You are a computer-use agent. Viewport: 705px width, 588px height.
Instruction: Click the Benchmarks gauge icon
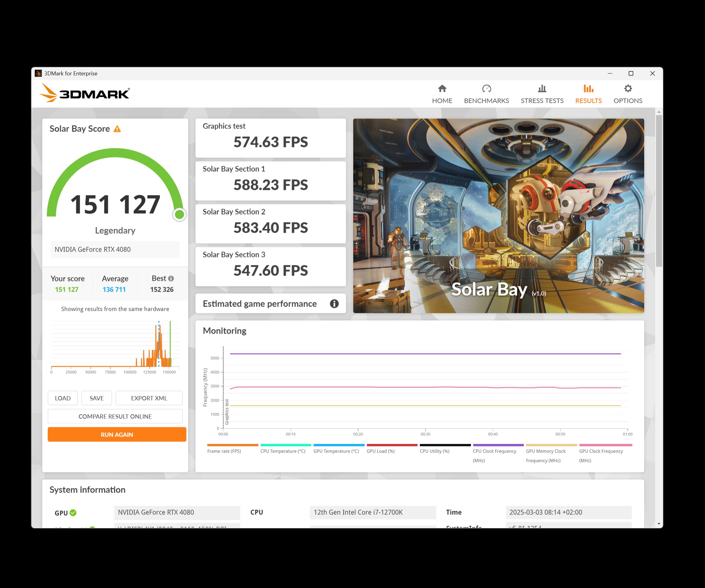[486, 89]
